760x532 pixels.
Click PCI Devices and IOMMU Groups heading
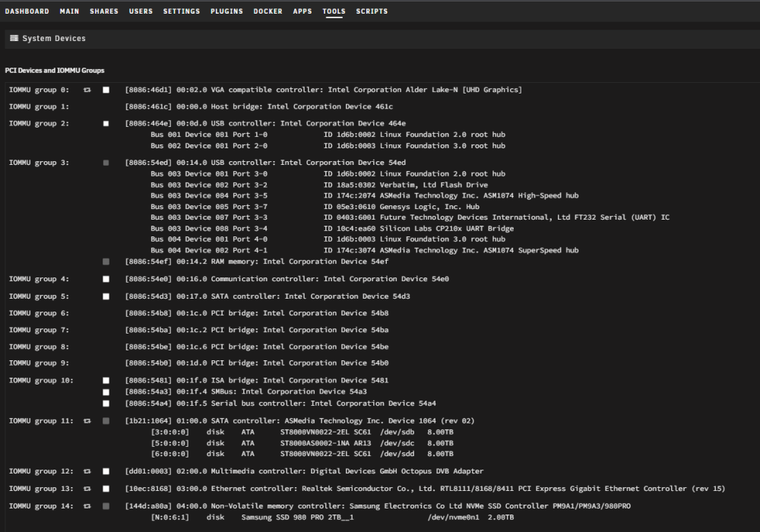tap(55, 70)
